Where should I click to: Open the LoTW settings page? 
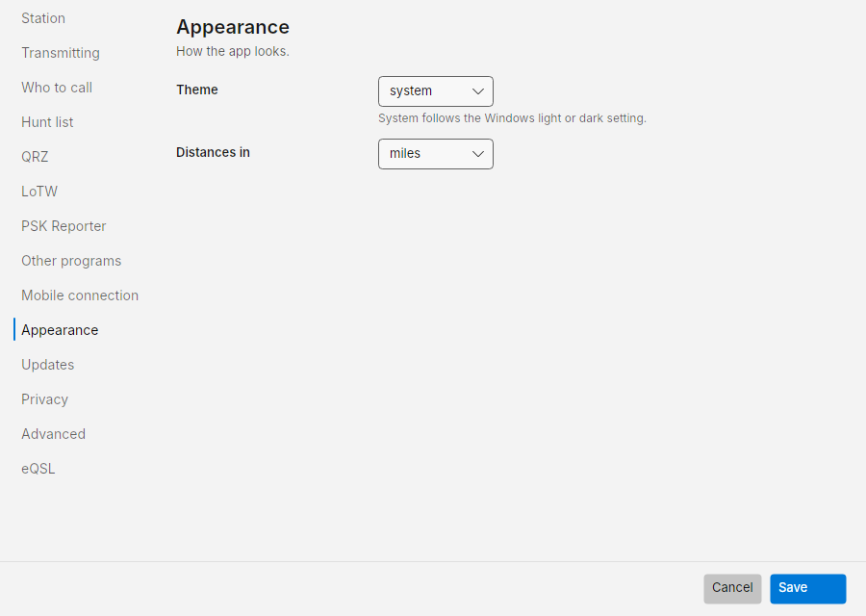[39, 192]
